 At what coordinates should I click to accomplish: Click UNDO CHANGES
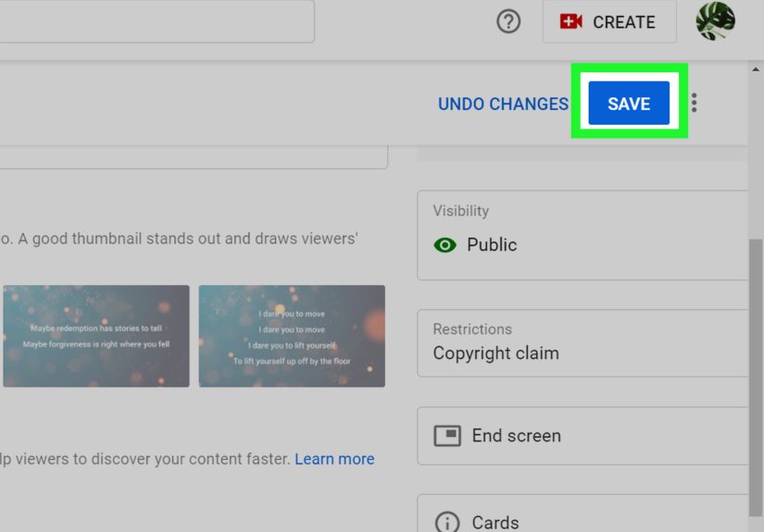503,104
